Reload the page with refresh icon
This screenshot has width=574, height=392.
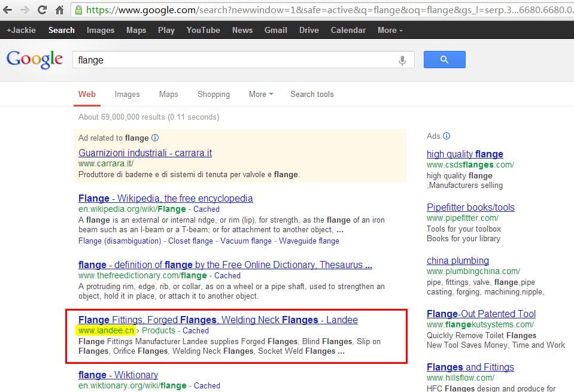42,10
